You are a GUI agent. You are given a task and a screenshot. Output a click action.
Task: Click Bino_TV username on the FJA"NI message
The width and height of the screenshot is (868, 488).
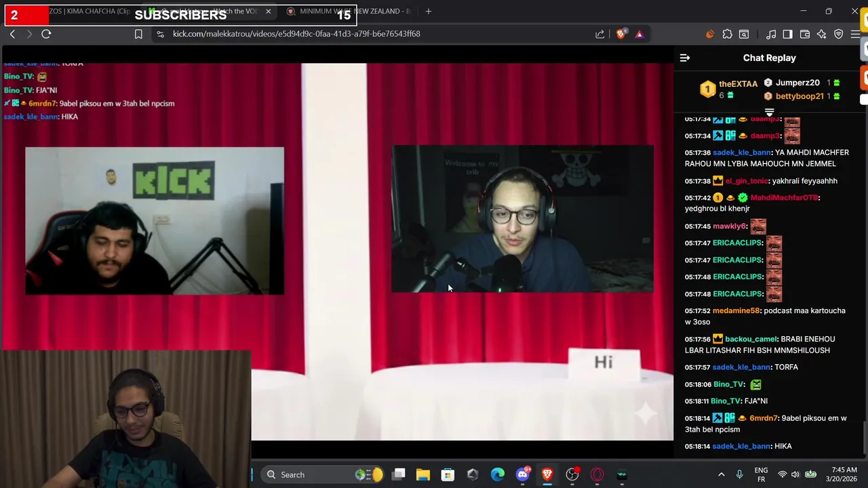[726, 401]
